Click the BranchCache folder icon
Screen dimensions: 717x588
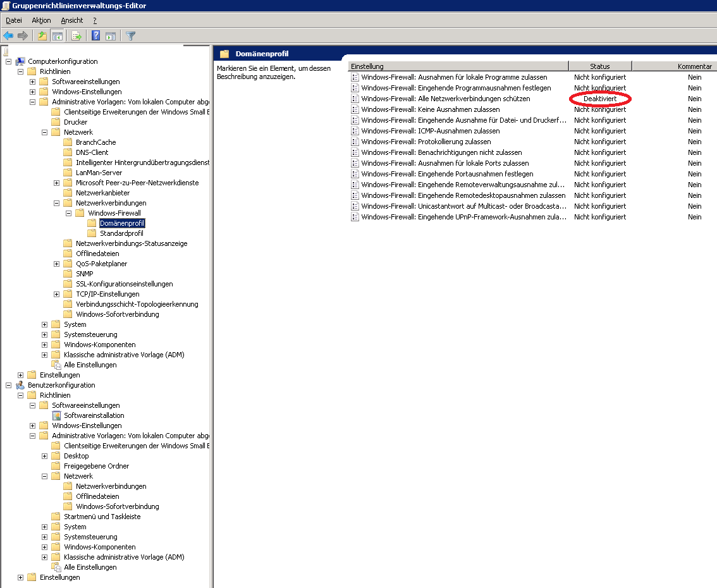68,142
